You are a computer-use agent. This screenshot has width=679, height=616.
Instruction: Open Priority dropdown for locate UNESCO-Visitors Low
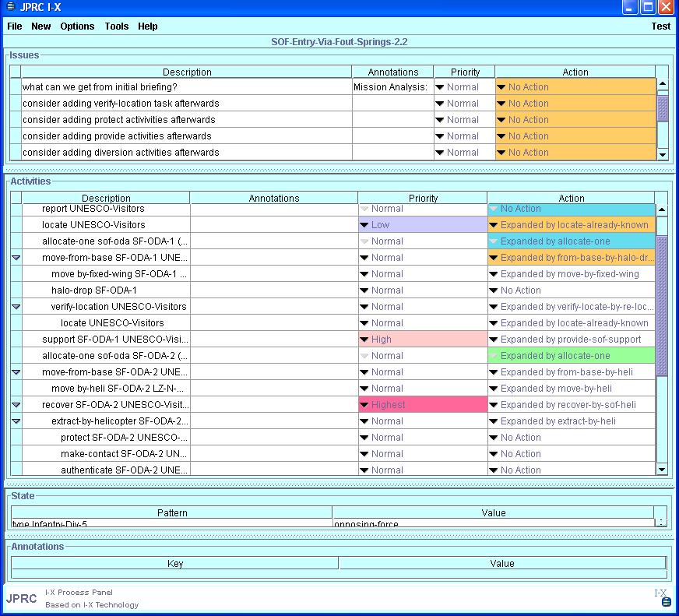pyautogui.click(x=364, y=225)
